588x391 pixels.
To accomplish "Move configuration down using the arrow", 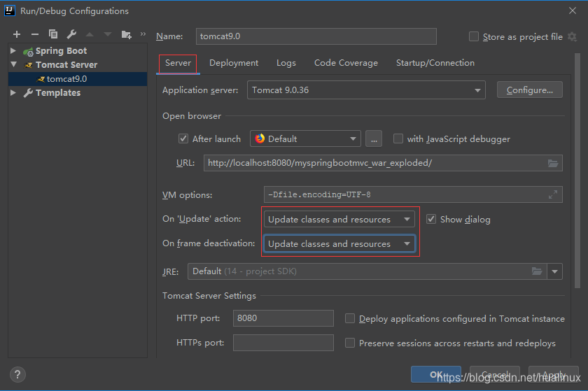I will click(108, 34).
